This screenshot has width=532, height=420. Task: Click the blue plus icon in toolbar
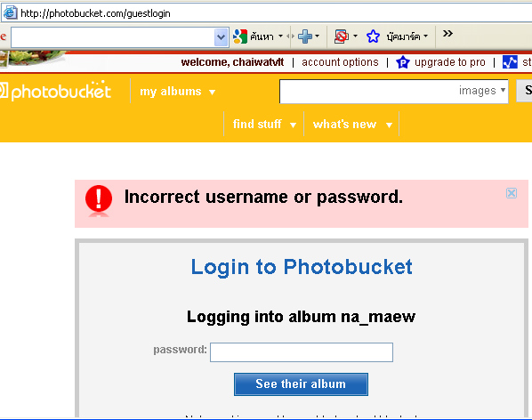tap(304, 36)
